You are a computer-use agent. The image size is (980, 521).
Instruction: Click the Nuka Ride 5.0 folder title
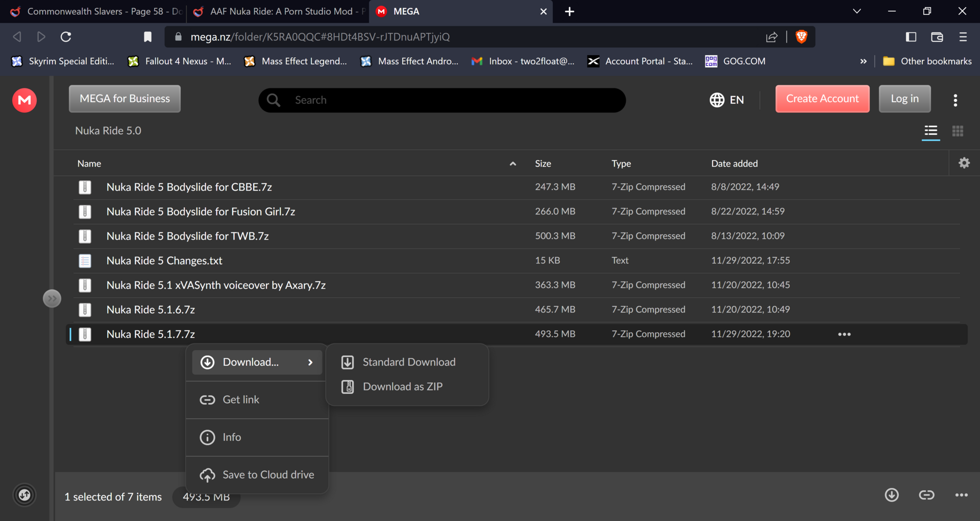[x=108, y=131]
